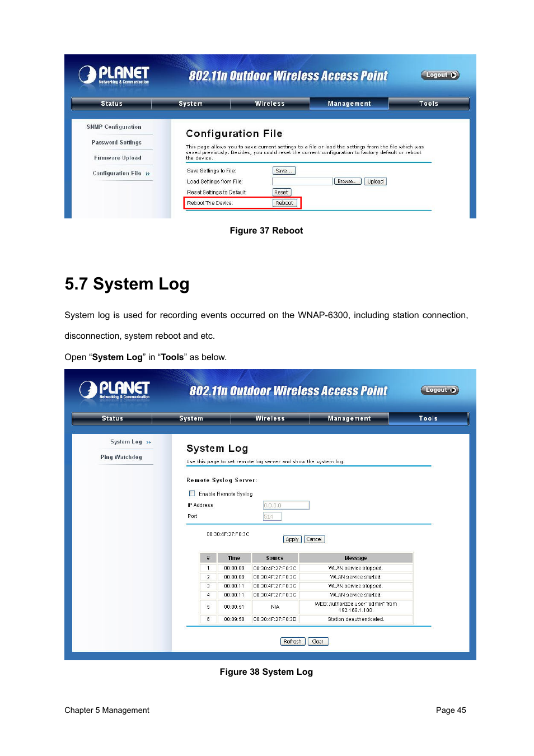Click the IP Address input field
Image resolution: width=534 pixels, height=756 pixels.
[x=286, y=505]
